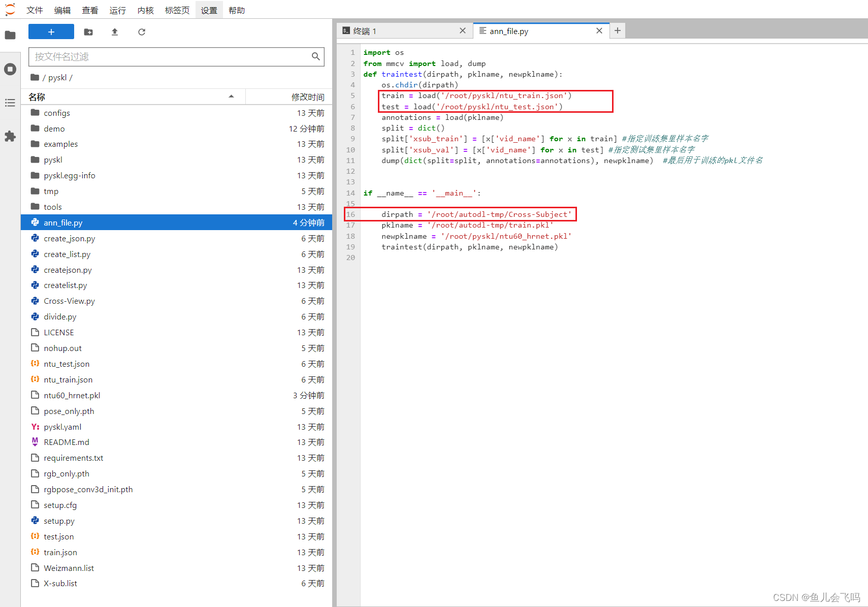Open the 内核 menu

(x=145, y=10)
